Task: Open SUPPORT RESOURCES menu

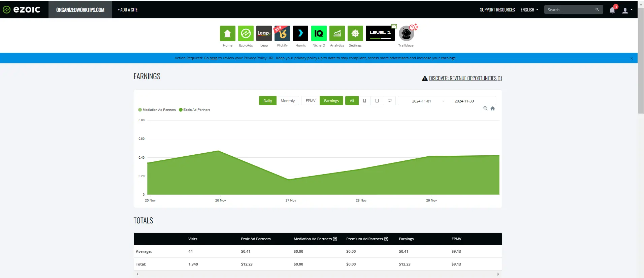Action: [497, 10]
